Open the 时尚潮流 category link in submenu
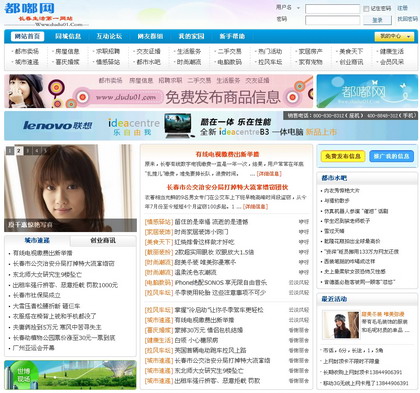The height and width of the screenshot is (393, 420). pyautogui.click(x=189, y=62)
